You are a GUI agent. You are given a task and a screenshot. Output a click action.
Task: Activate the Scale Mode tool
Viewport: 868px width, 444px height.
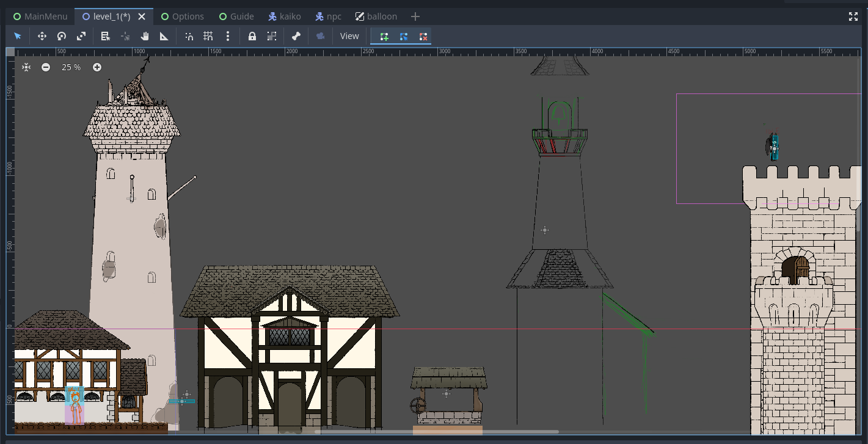point(81,36)
